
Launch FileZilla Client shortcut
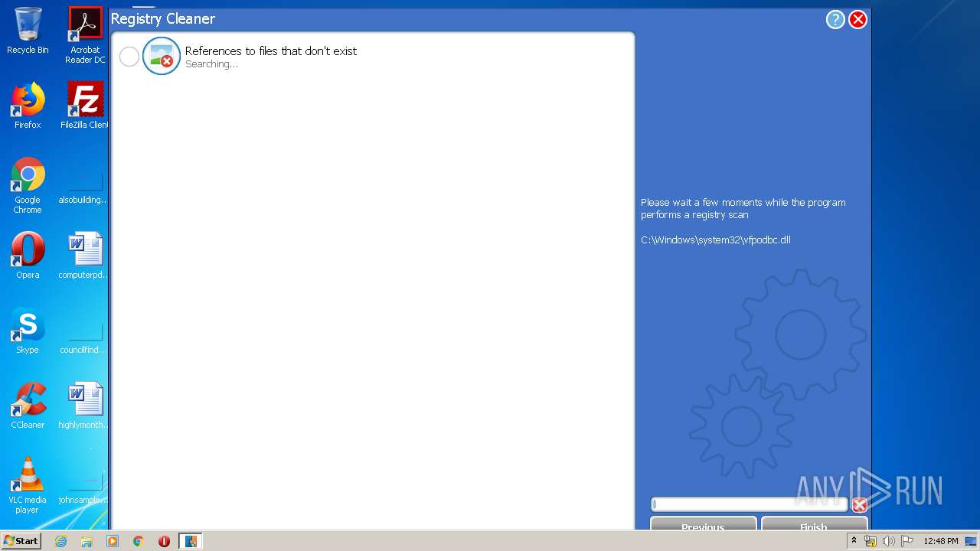[85, 106]
